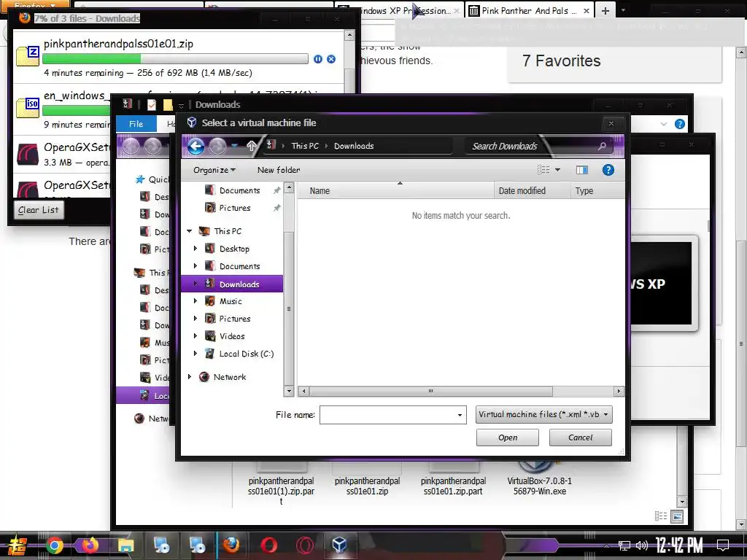This screenshot has width=747, height=560.
Task: Open the recent locations dropdown arrow
Action: coord(234,146)
